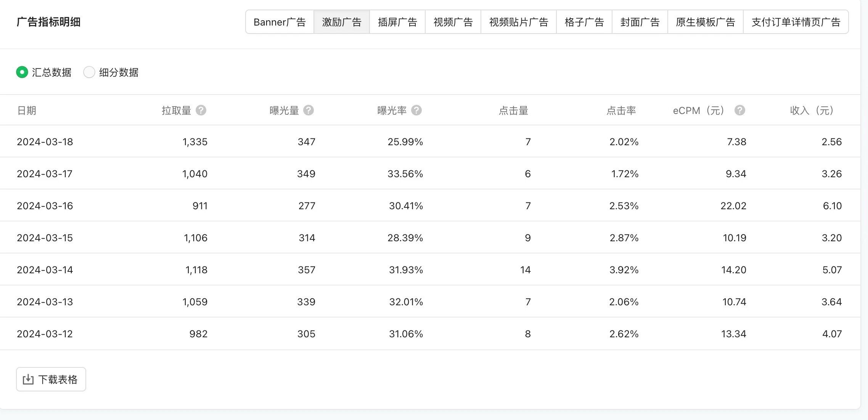Open the 封面广告 tab
The height and width of the screenshot is (420, 868).
(640, 22)
